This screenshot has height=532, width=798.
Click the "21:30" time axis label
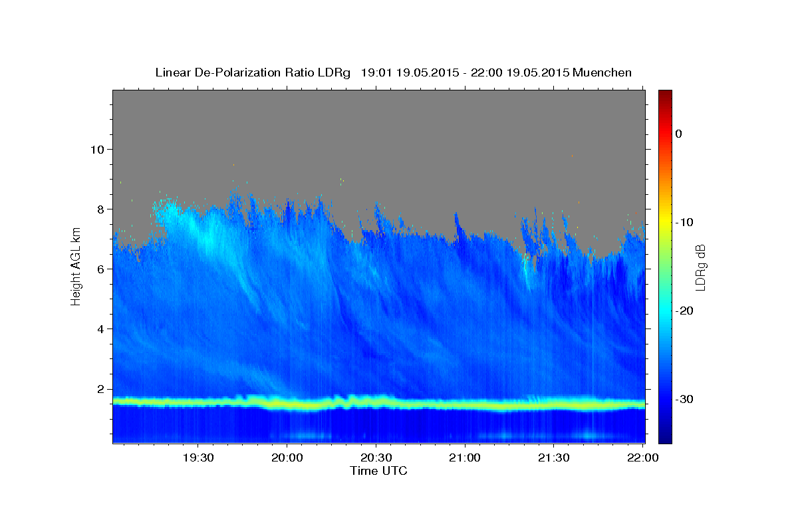click(x=554, y=458)
